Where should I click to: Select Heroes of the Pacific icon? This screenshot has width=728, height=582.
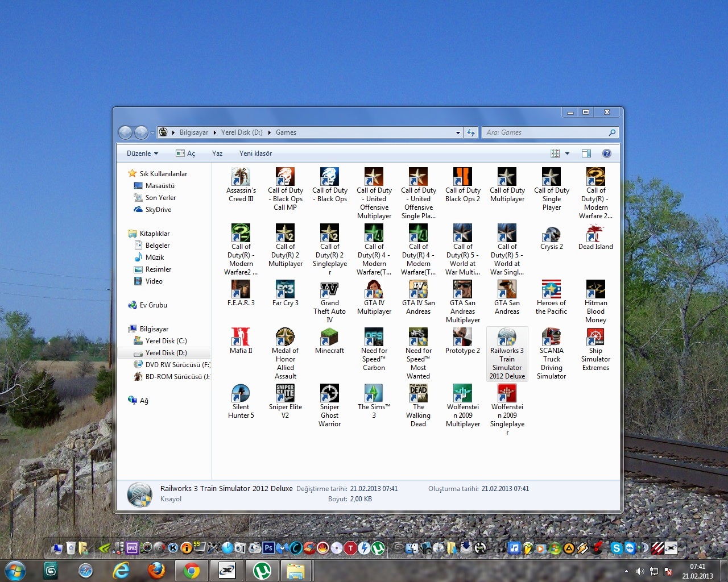tap(551, 297)
